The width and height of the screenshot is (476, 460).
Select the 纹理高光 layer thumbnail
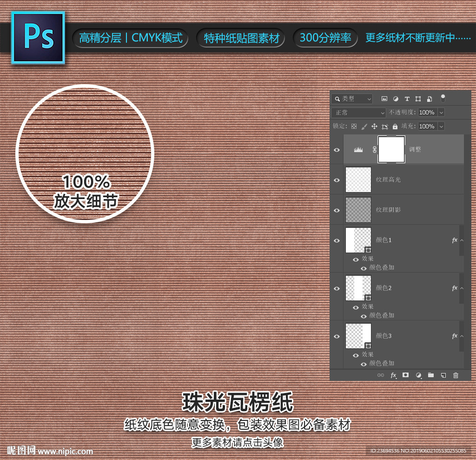(358, 180)
